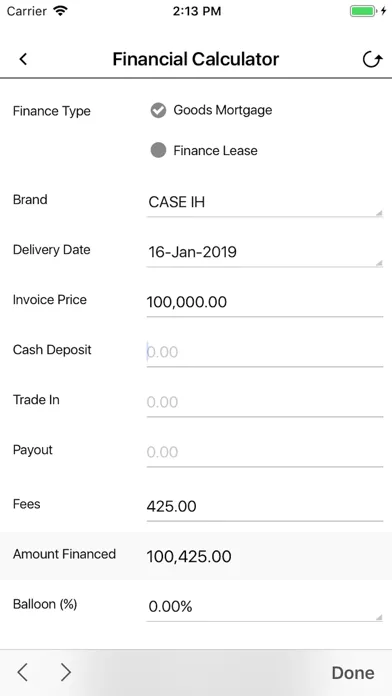Tap the Trade In amount field
The width and height of the screenshot is (392, 696).
(265, 403)
